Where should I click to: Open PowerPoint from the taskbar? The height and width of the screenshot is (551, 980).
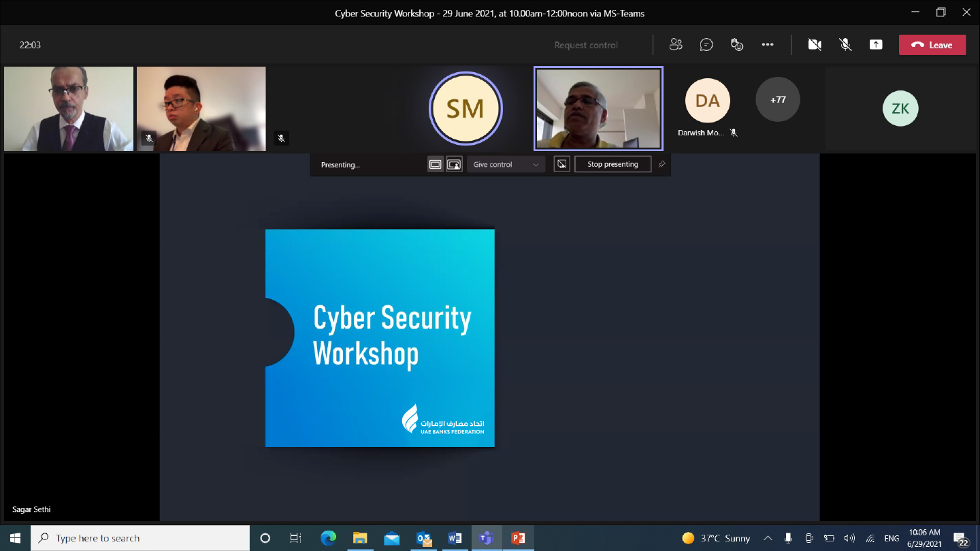518,538
